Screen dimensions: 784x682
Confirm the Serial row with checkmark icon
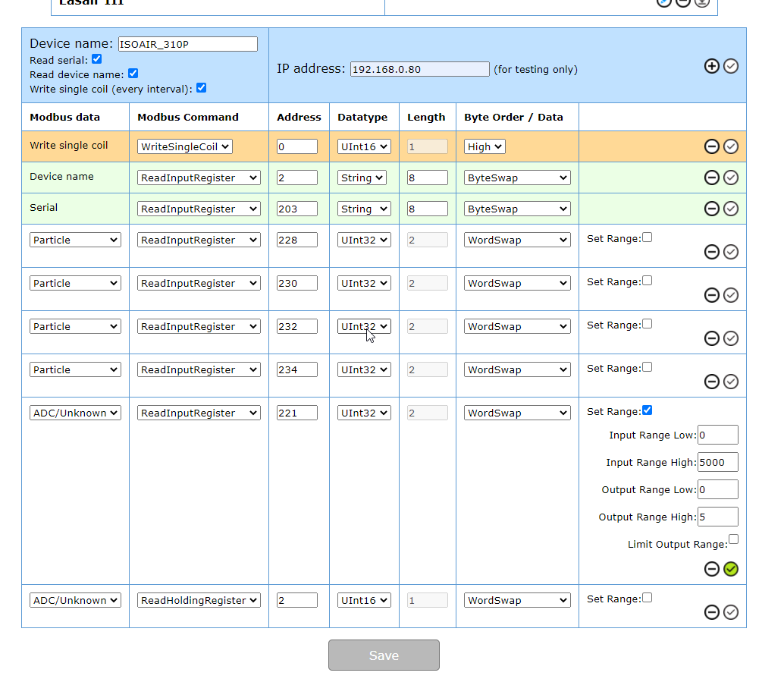tap(731, 209)
